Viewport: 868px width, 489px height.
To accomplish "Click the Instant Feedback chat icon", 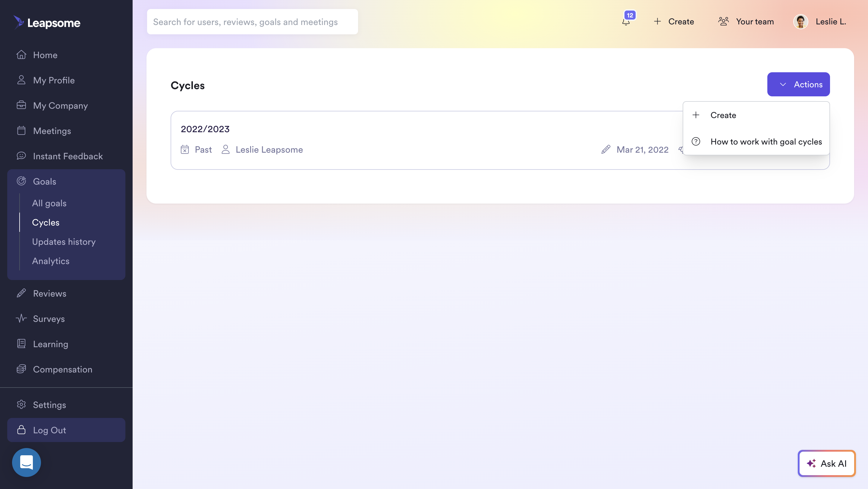I will click(x=21, y=155).
